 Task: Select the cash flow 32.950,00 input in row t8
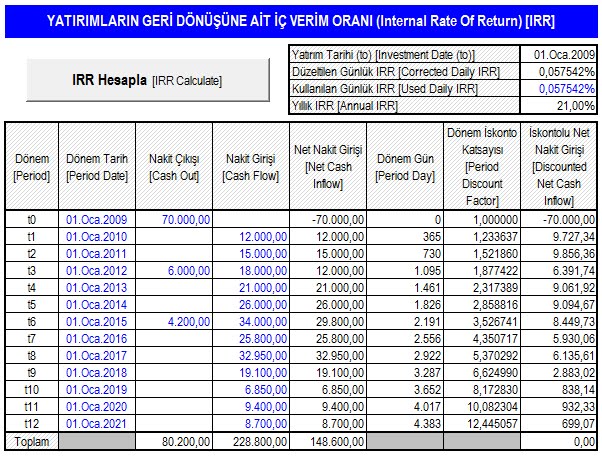tap(251, 355)
